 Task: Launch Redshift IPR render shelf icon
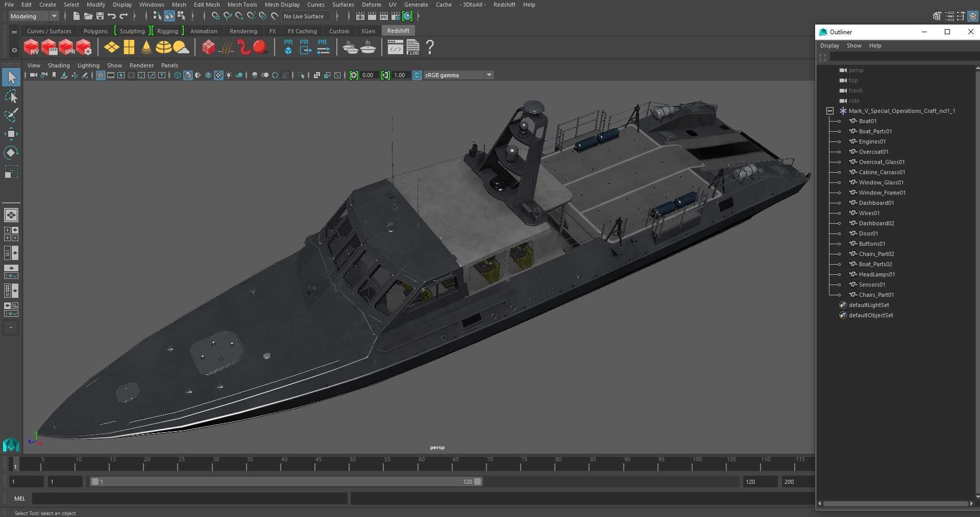tap(67, 48)
